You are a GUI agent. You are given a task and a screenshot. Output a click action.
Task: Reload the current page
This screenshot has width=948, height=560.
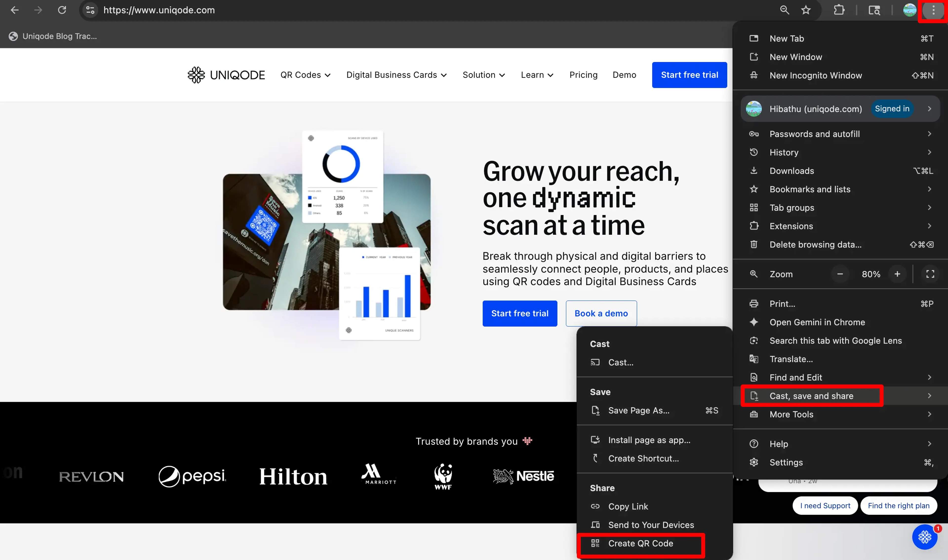pos(62,10)
